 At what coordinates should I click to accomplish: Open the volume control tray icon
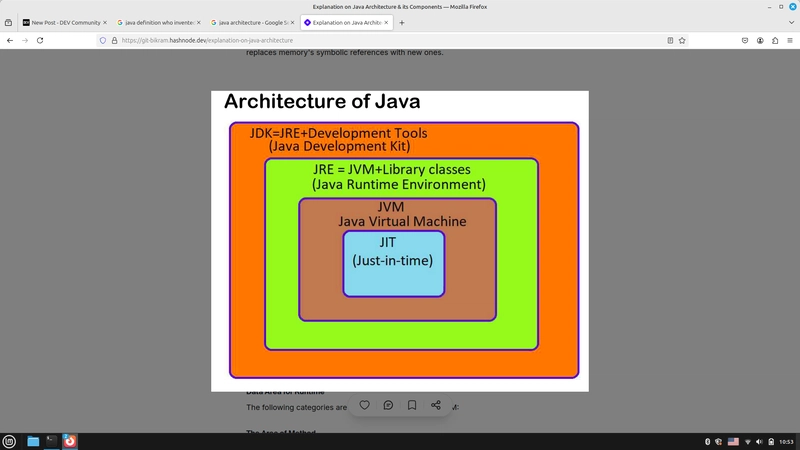pyautogui.click(x=759, y=442)
